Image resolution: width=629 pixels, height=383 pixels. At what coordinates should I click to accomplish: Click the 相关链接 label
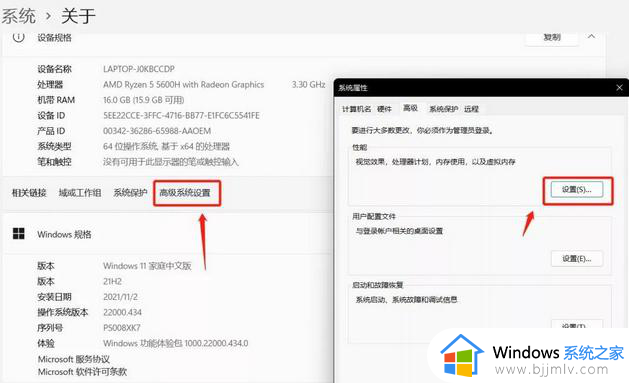coord(29,193)
